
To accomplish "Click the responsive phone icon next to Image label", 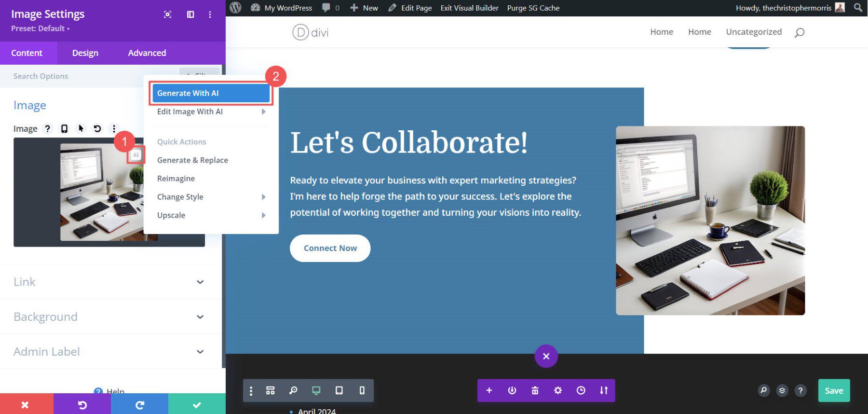I will [64, 128].
